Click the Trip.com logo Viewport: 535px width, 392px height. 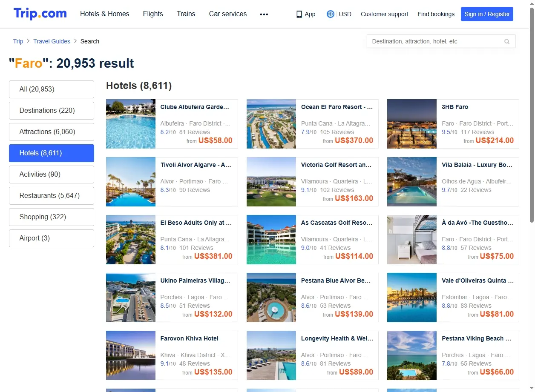click(40, 14)
